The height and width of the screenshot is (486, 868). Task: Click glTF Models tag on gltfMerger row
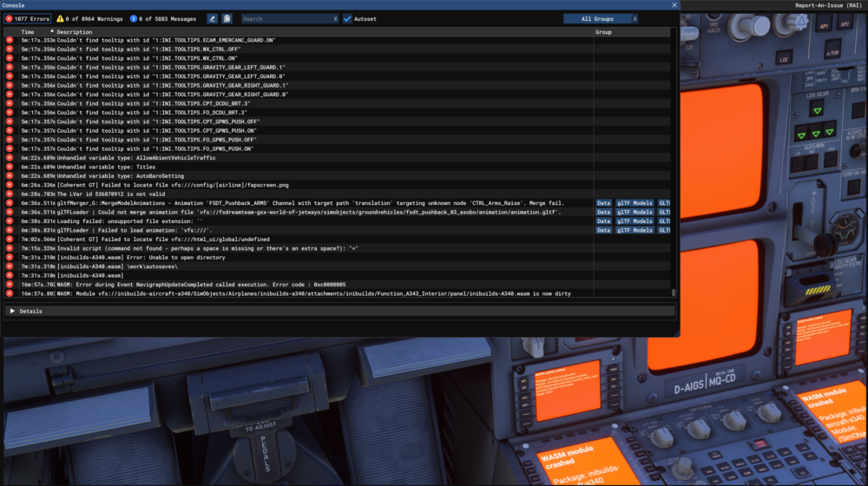point(635,203)
